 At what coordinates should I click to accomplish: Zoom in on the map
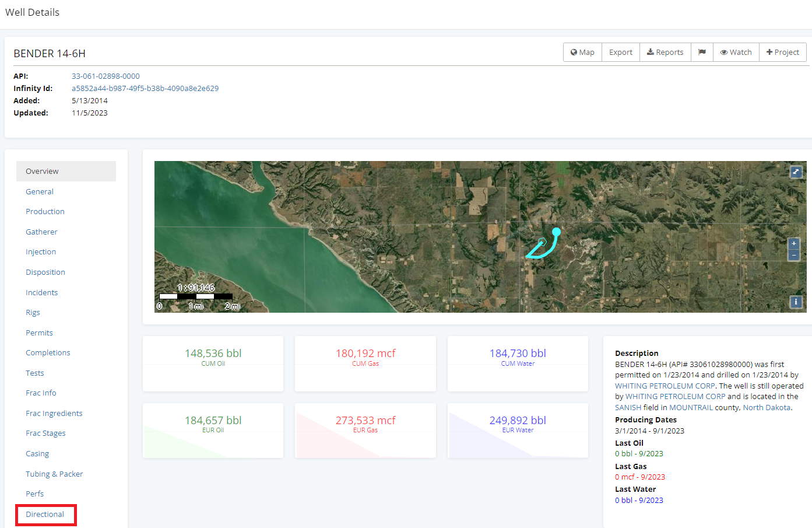pyautogui.click(x=793, y=243)
